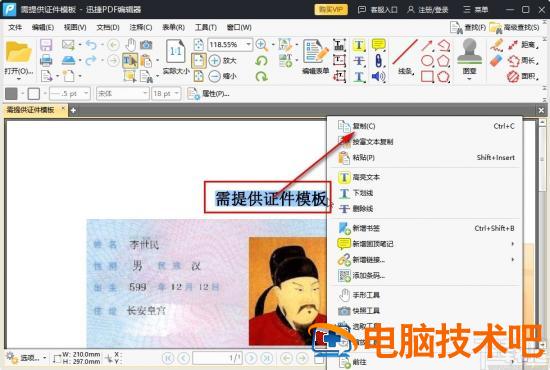This screenshot has height=370, width=550.
Task: Select the Hand tool in top toolbar
Action: [x=131, y=45]
